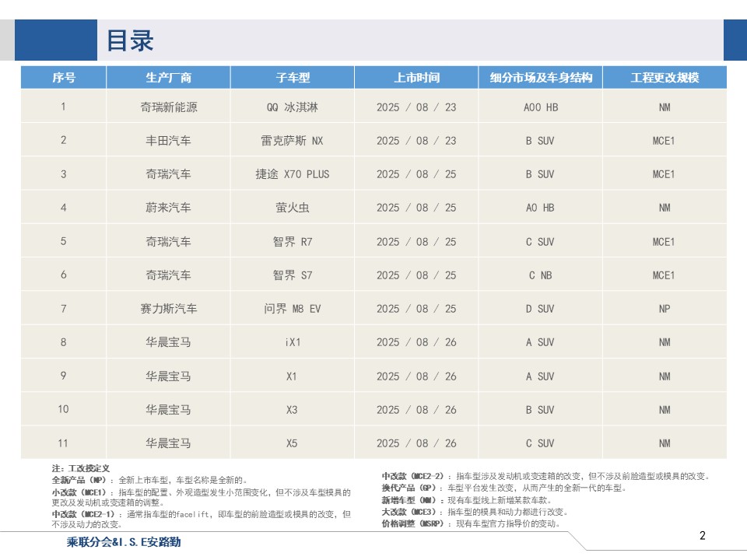Click the B SUV cell in the 捷途 X70 PLUS row
This screenshot has width=747, height=560.
click(541, 174)
